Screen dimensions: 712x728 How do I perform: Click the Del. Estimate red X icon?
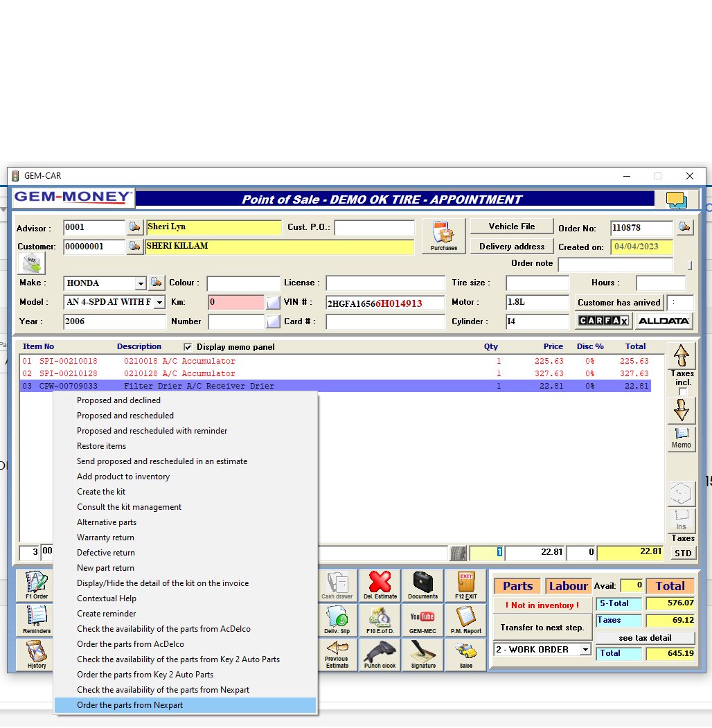pyautogui.click(x=380, y=585)
